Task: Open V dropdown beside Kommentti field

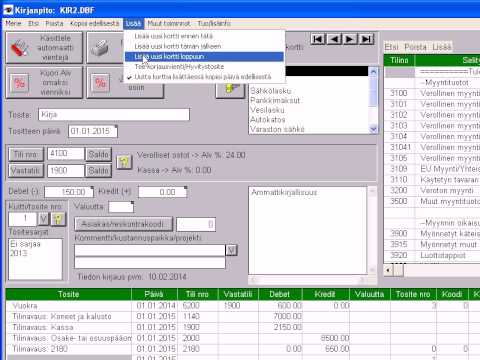Action: point(232,250)
